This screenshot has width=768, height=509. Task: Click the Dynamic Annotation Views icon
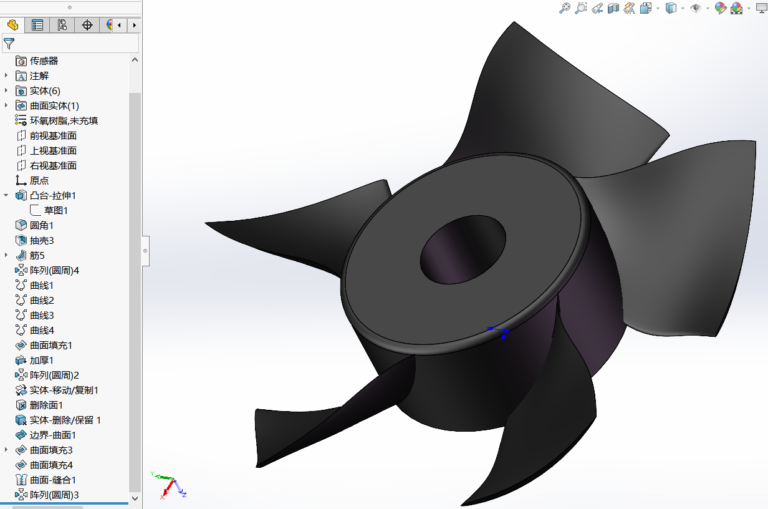pos(629,8)
